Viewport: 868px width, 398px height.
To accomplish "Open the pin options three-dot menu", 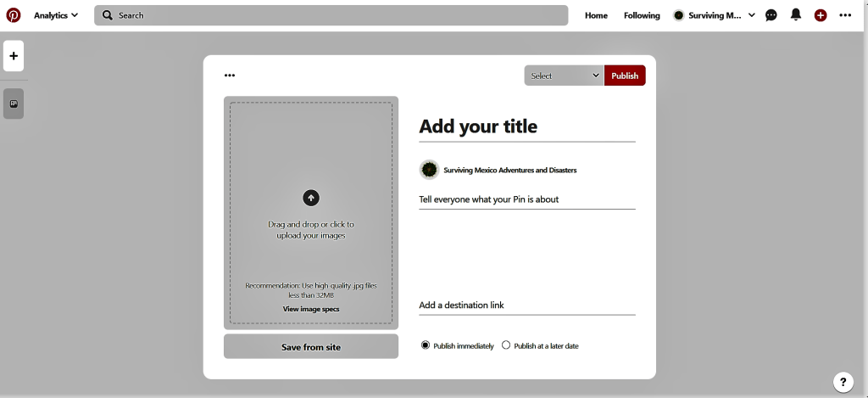I will 230,76.
